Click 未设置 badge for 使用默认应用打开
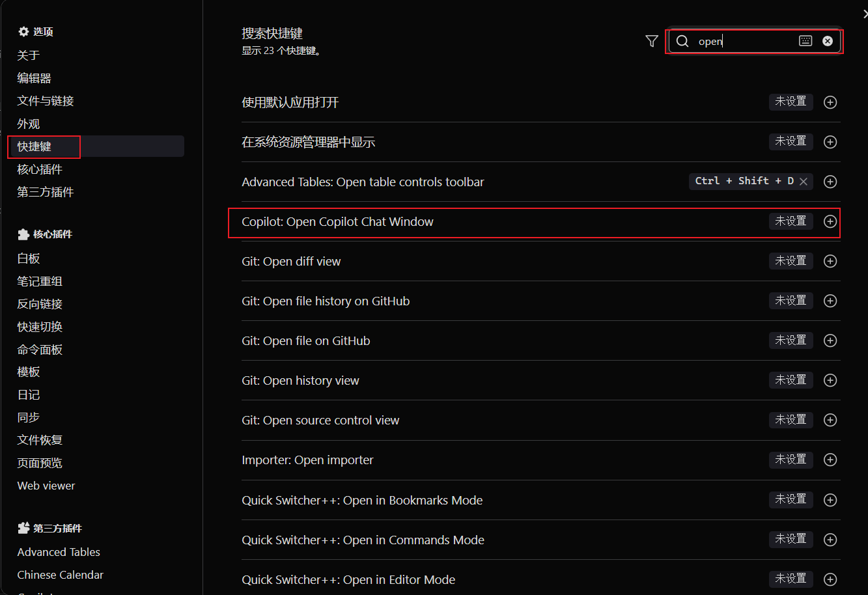This screenshot has width=868, height=595. coord(791,102)
